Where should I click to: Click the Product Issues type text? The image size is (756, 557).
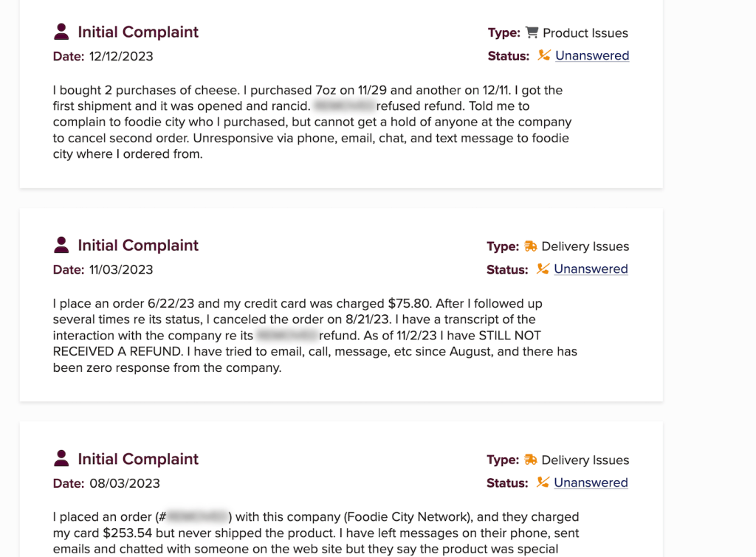click(x=585, y=33)
